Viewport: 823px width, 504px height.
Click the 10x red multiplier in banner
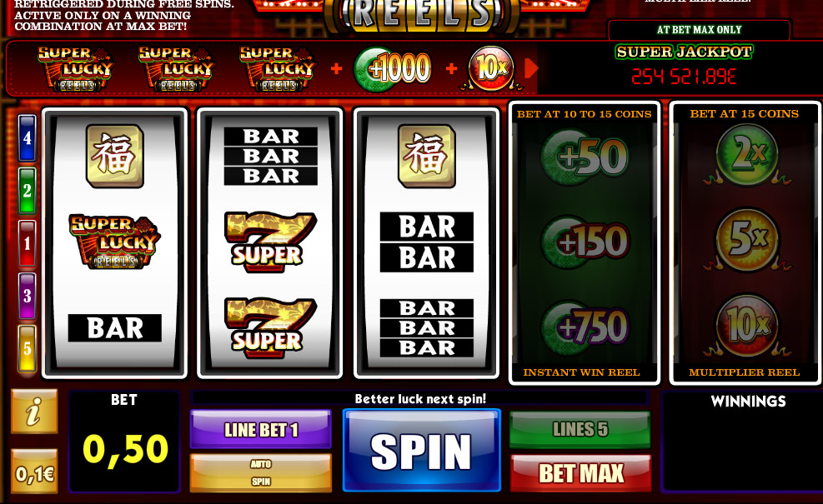[491, 68]
